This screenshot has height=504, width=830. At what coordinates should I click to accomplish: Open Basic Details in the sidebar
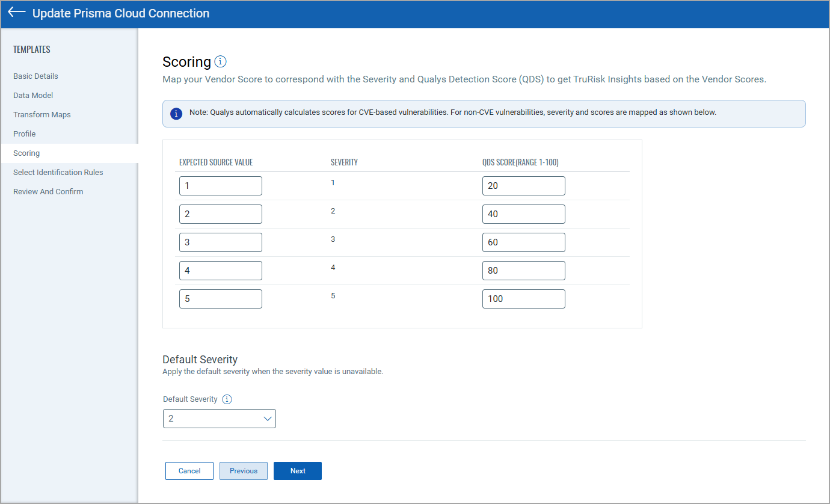pyautogui.click(x=35, y=76)
